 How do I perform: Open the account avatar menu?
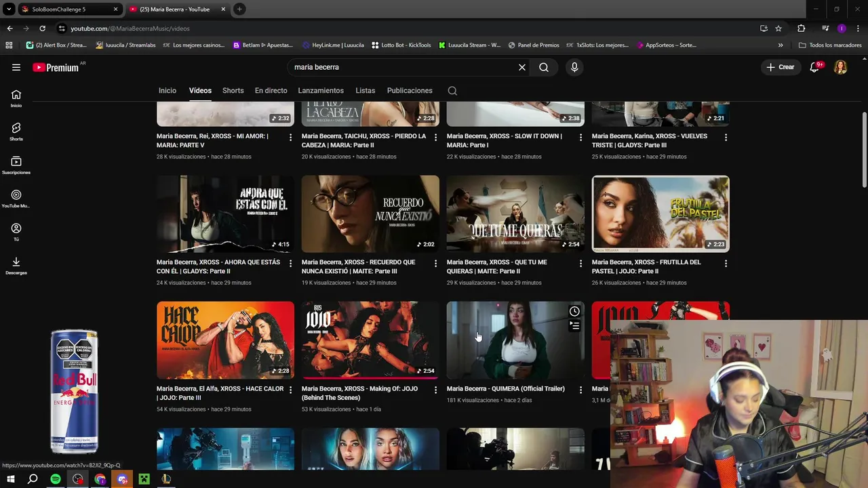point(841,67)
